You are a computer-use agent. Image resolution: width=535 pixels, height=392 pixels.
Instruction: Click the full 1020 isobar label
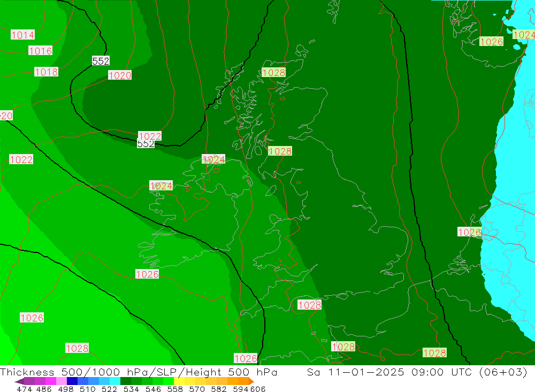click(x=120, y=75)
